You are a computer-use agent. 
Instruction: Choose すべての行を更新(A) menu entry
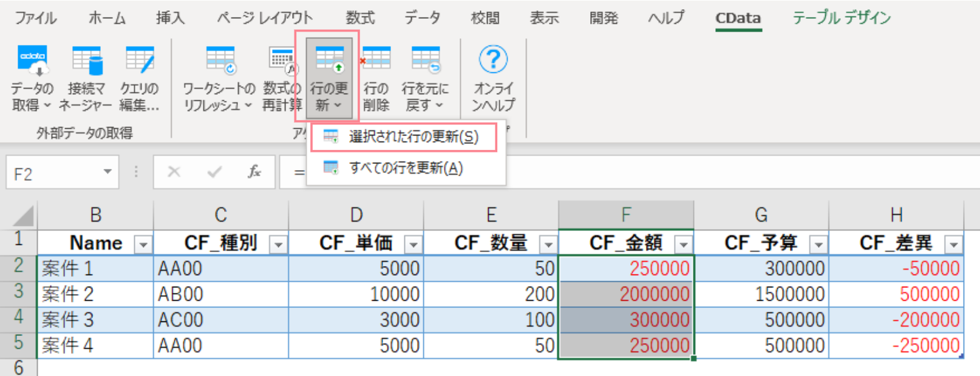click(x=404, y=168)
